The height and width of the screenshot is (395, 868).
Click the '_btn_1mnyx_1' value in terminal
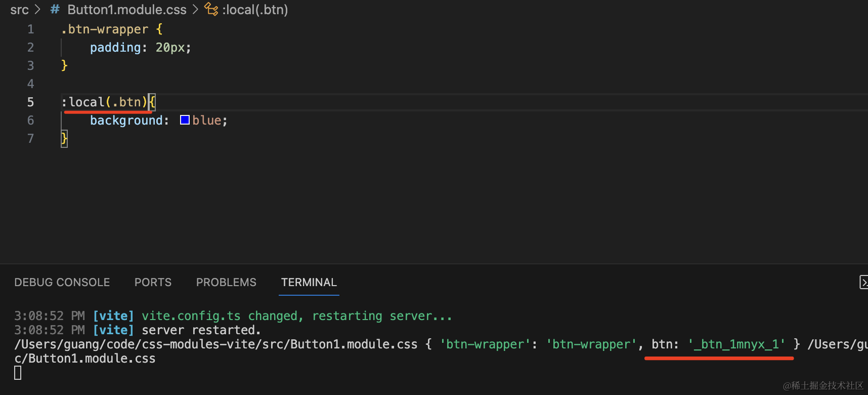point(736,344)
